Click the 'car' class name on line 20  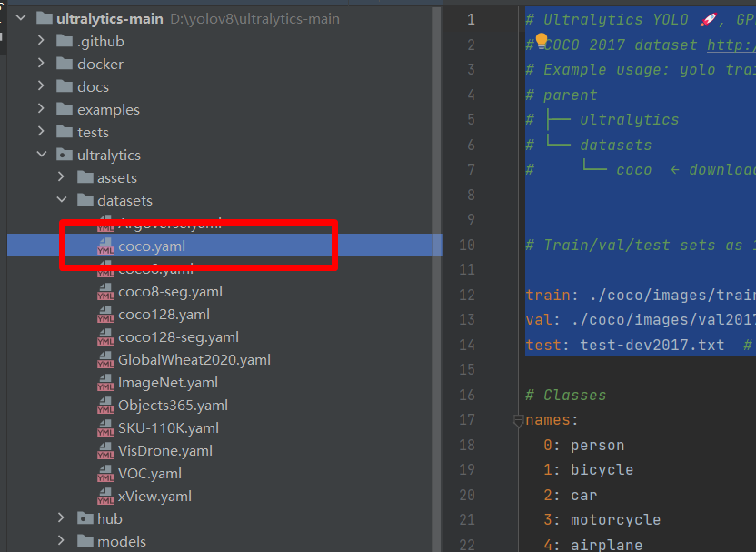coord(584,496)
